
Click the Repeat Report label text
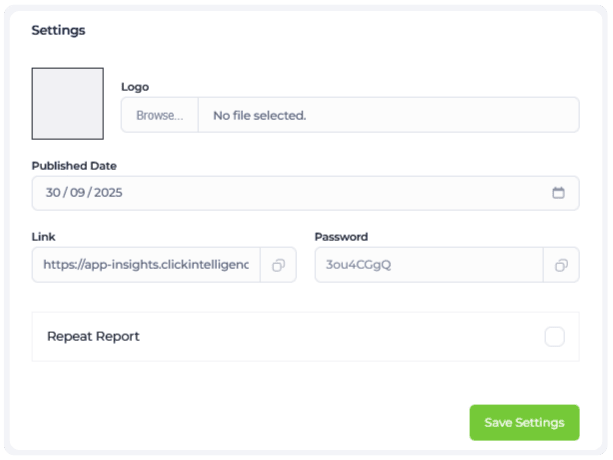click(93, 336)
